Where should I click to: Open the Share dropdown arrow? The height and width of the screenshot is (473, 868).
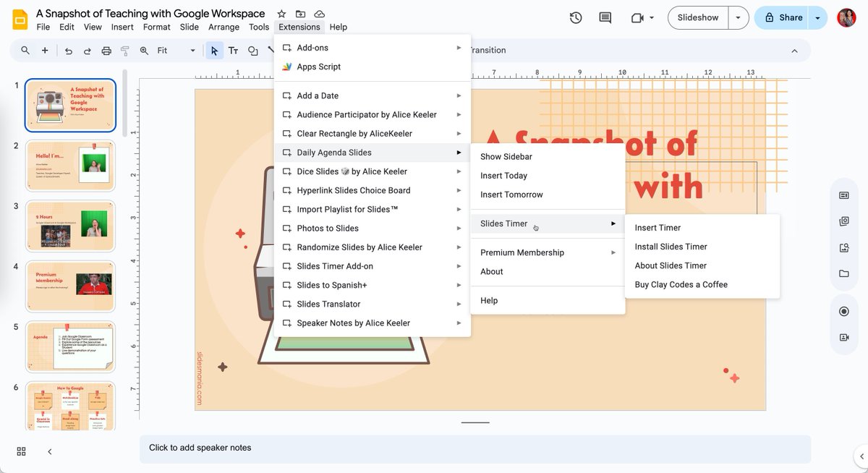tap(817, 17)
